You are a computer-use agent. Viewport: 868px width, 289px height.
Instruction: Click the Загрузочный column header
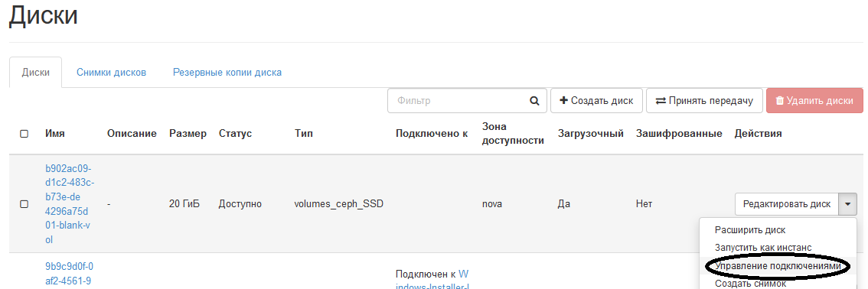point(591,134)
